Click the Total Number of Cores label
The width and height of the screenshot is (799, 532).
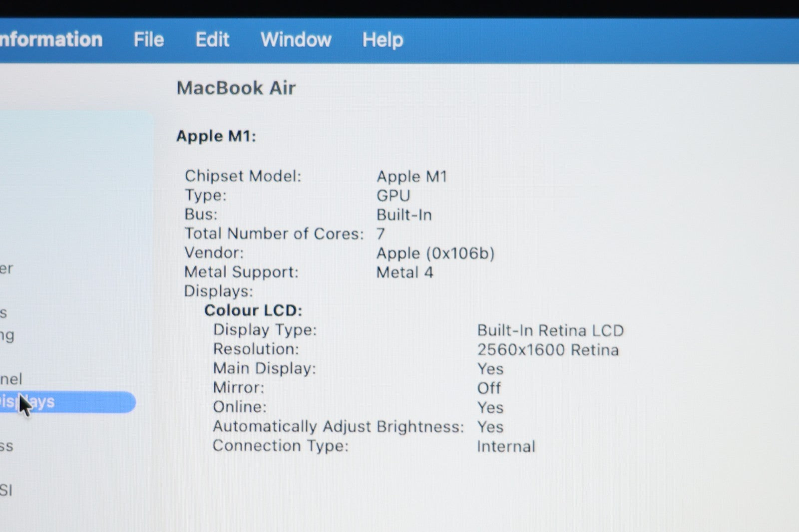274,234
